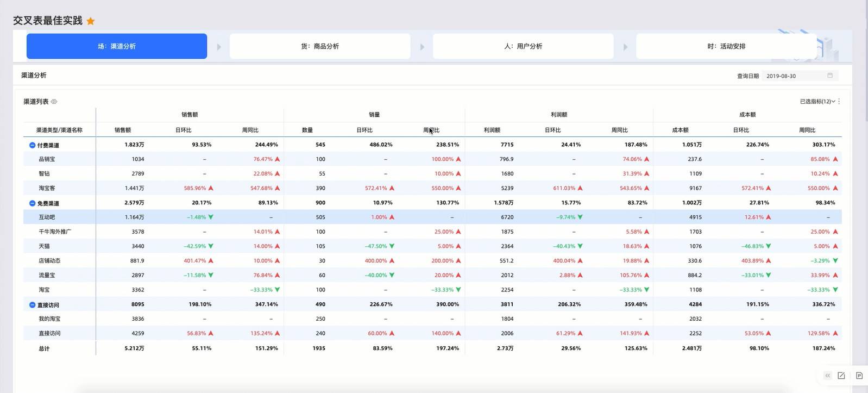Collapse the 免费渠道 group row

click(x=32, y=203)
